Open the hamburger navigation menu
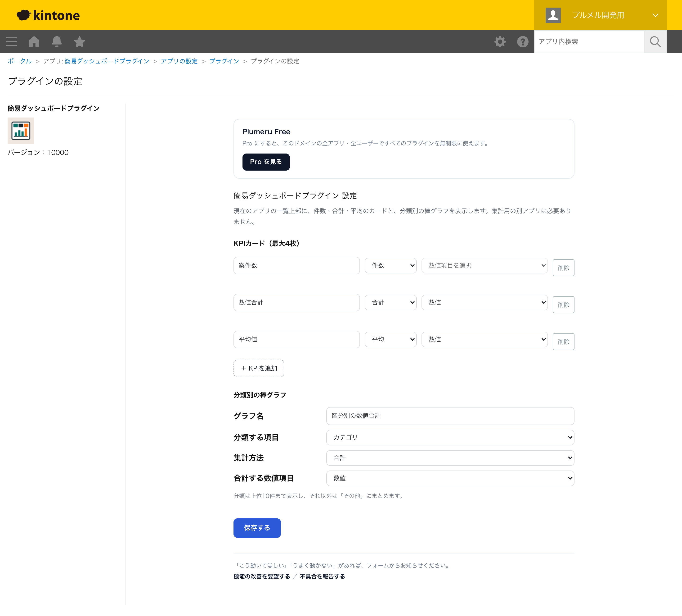This screenshot has height=616, width=682. 12,42
